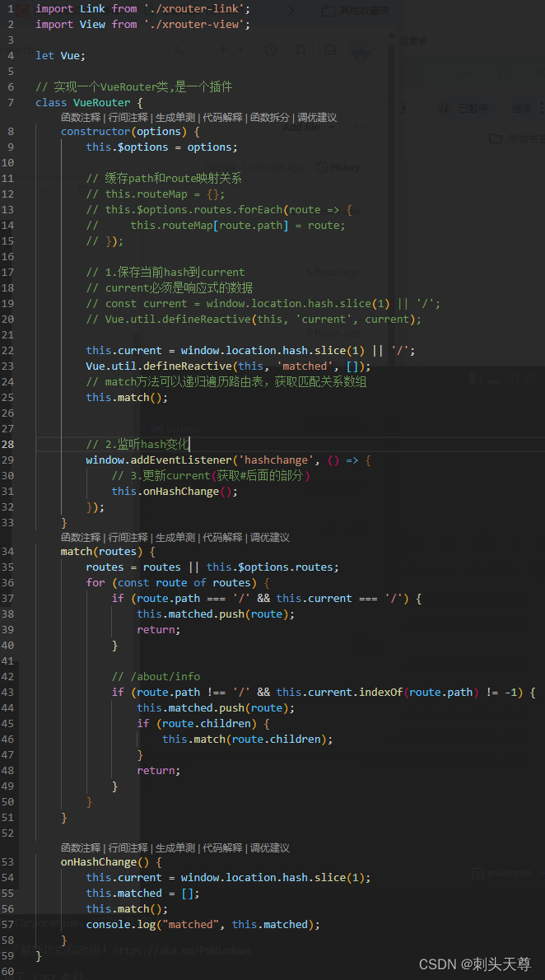Click line number 28 in the gutter

[x=7, y=445]
